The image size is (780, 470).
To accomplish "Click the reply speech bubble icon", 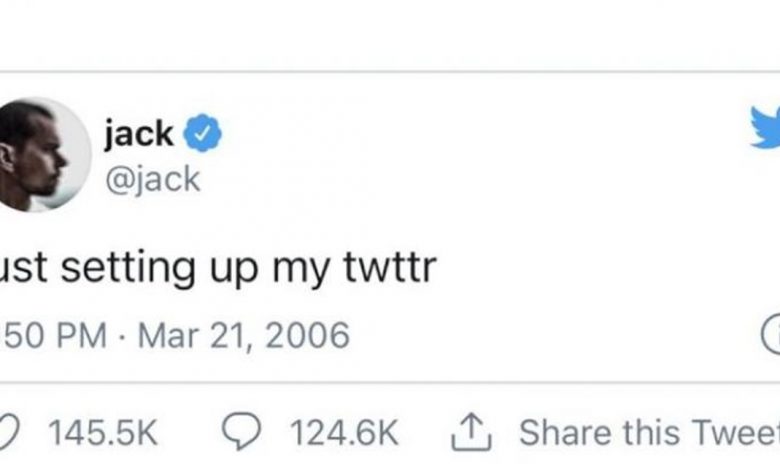I will coord(241,432).
